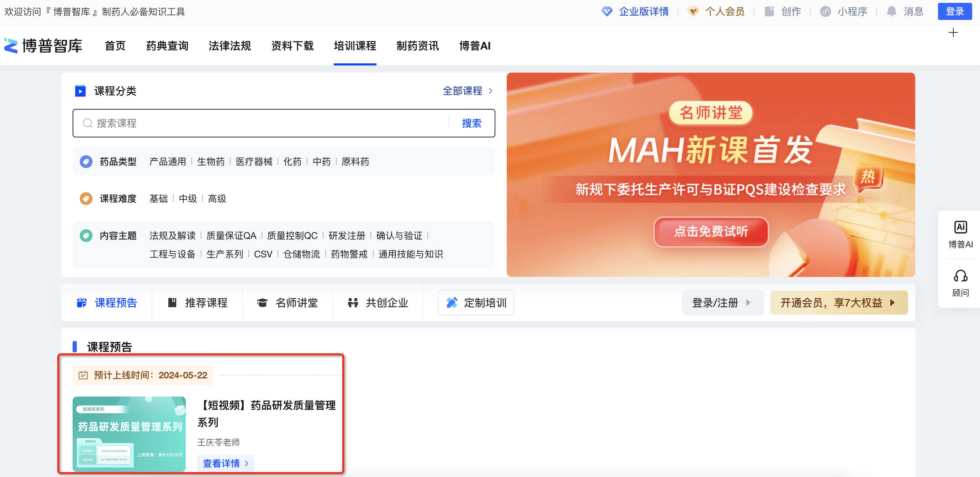Click the 推荐课程 book icon

tap(172, 303)
